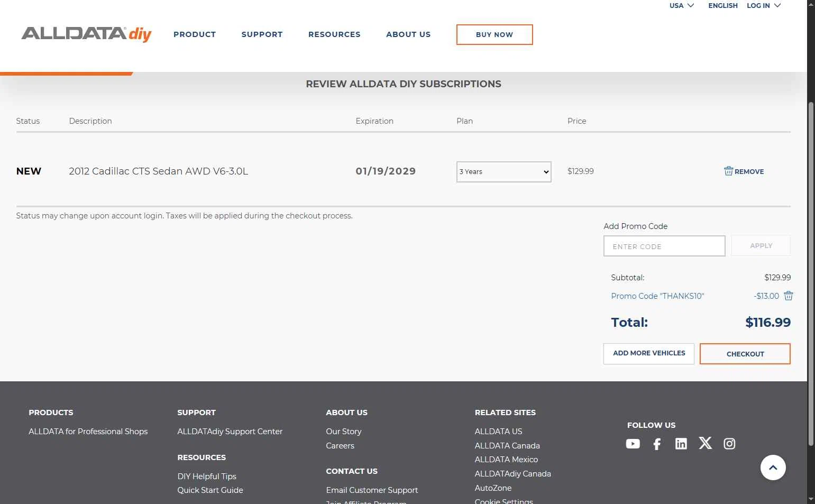Viewport: 815px width, 504px height.
Task: Open ALLDATA US related site
Action: click(498, 432)
